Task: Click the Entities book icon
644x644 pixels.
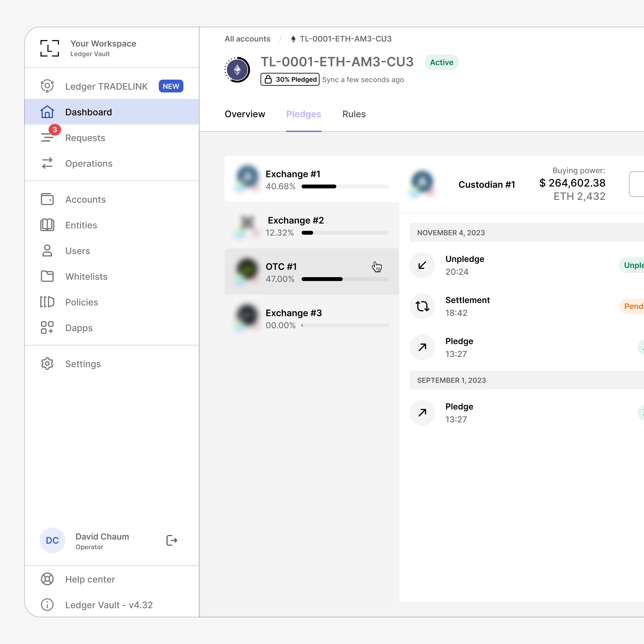Action: 47,225
